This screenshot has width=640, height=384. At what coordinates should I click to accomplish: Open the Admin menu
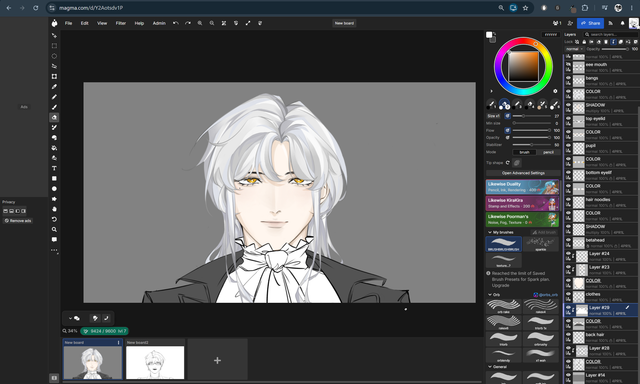tap(159, 23)
